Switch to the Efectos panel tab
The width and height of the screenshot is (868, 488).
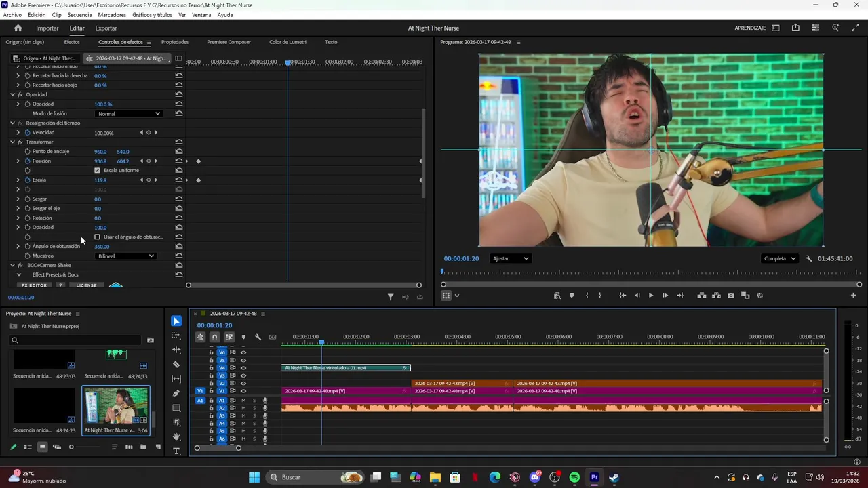(72, 42)
